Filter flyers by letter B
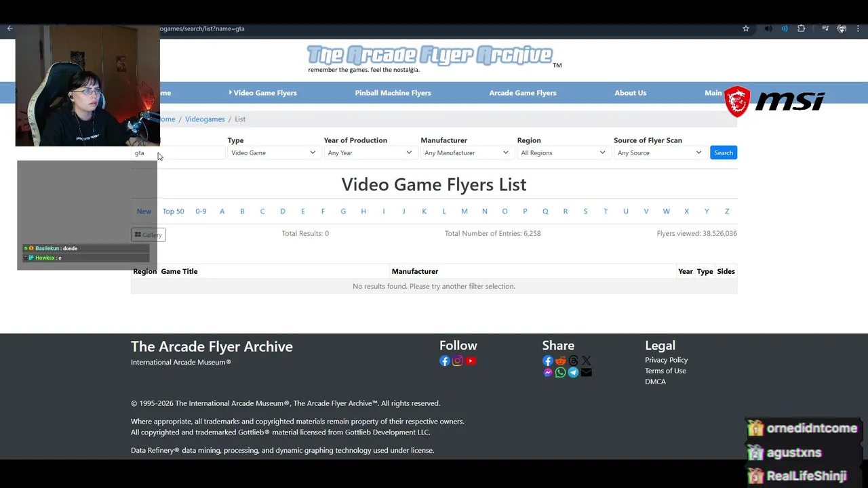Image resolution: width=868 pixels, height=488 pixels. (x=242, y=211)
